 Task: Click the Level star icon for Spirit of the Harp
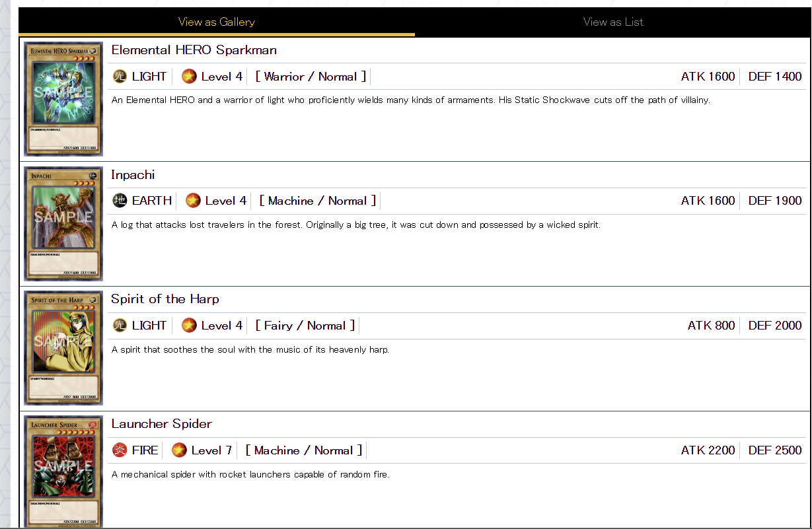(189, 326)
